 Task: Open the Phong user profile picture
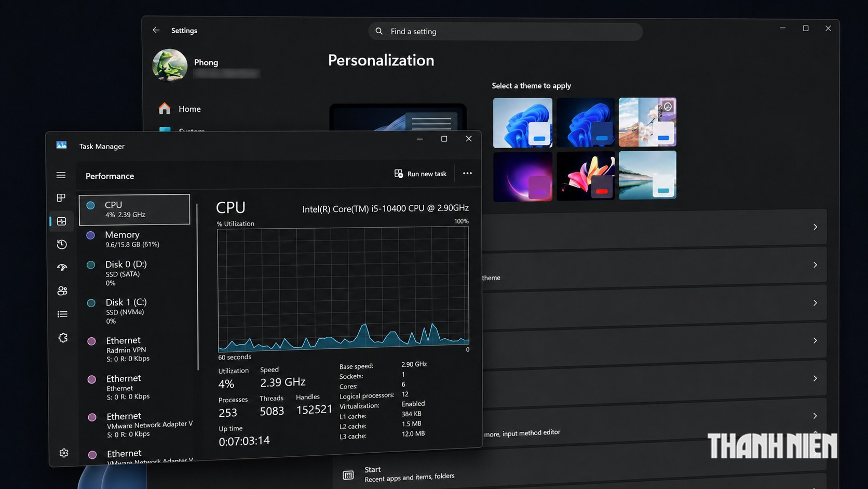[x=170, y=65]
